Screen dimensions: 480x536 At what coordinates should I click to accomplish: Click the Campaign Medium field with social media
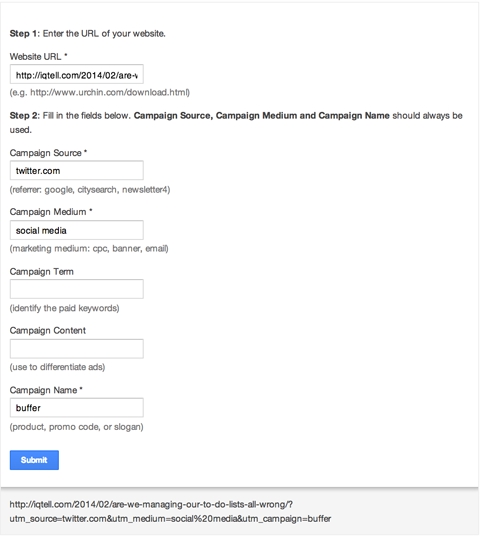(x=77, y=230)
